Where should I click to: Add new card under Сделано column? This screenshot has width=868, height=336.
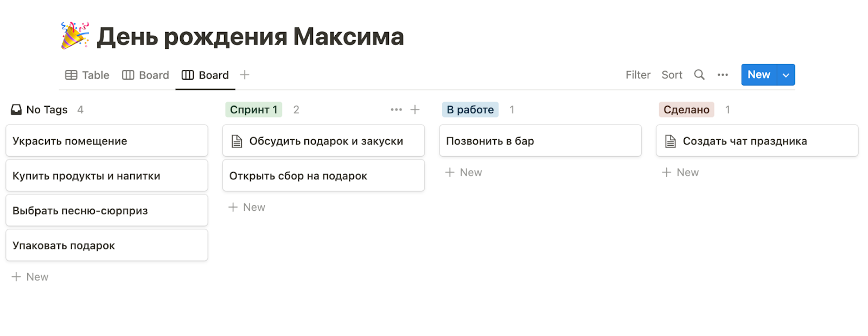click(680, 172)
